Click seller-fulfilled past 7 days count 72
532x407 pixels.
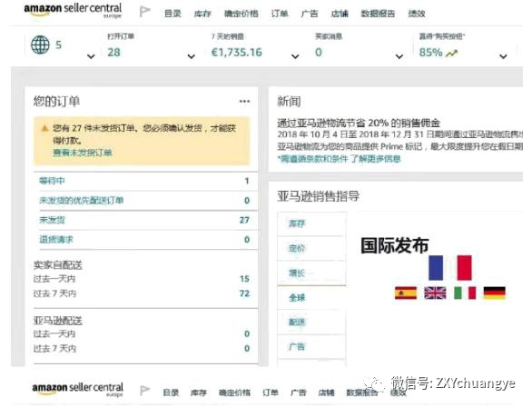pos(244,293)
